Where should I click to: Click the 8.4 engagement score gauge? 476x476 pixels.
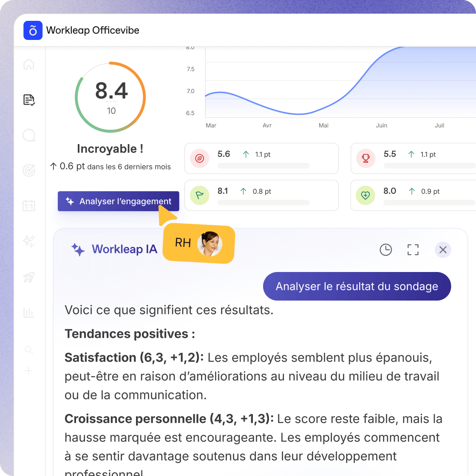[x=110, y=97]
